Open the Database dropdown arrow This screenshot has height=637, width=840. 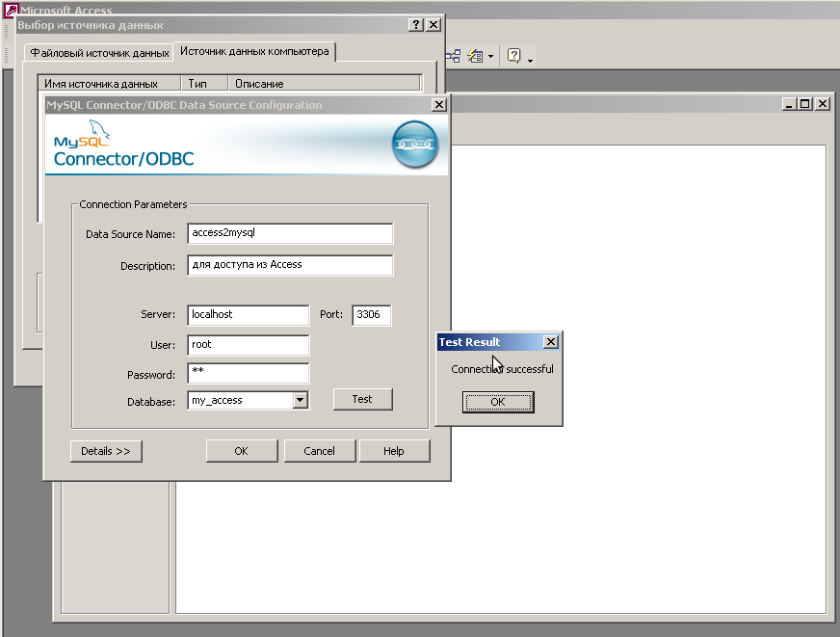[x=300, y=400]
